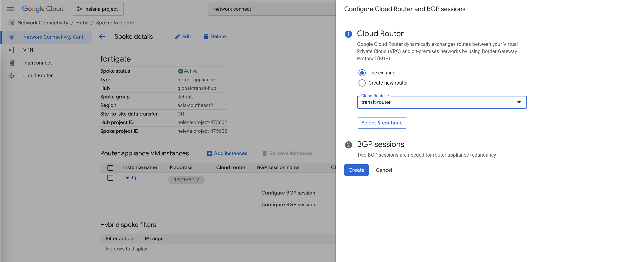
Task: Click the Hubs breadcrumb
Action: 82,23
